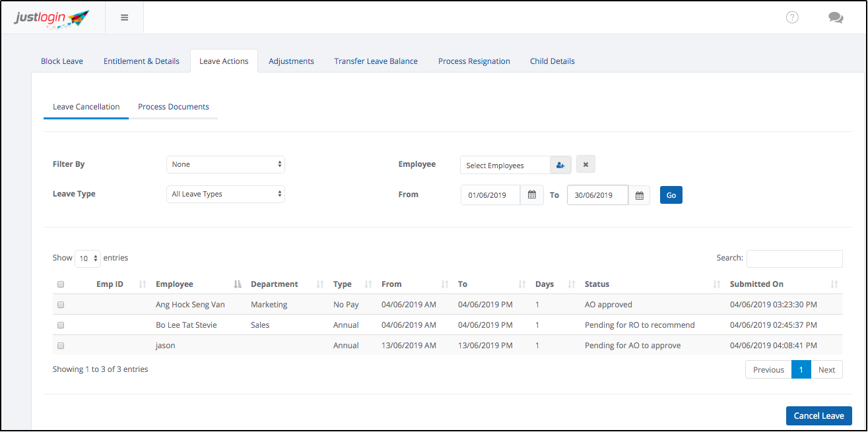Image resolution: width=868 pixels, height=432 pixels.
Task: Switch to the Block Leave tab
Action: click(62, 61)
